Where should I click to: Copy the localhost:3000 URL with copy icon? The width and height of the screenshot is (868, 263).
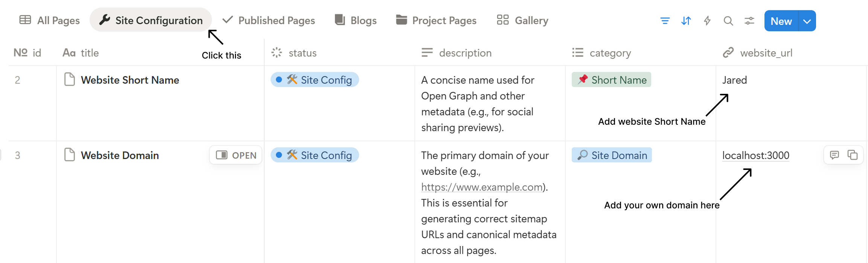(x=852, y=155)
